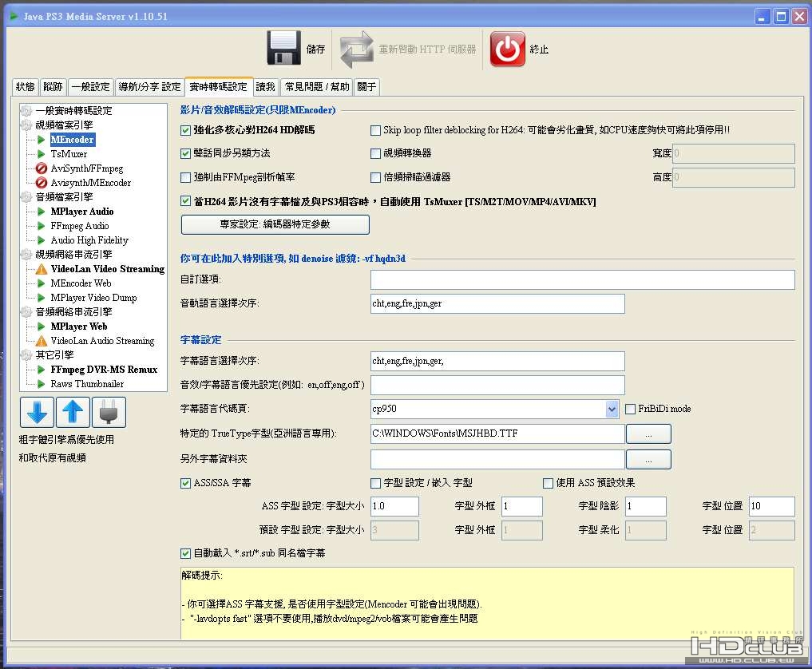Open the 一般設定 tab
Screen dimensions: 812x669
point(91,87)
